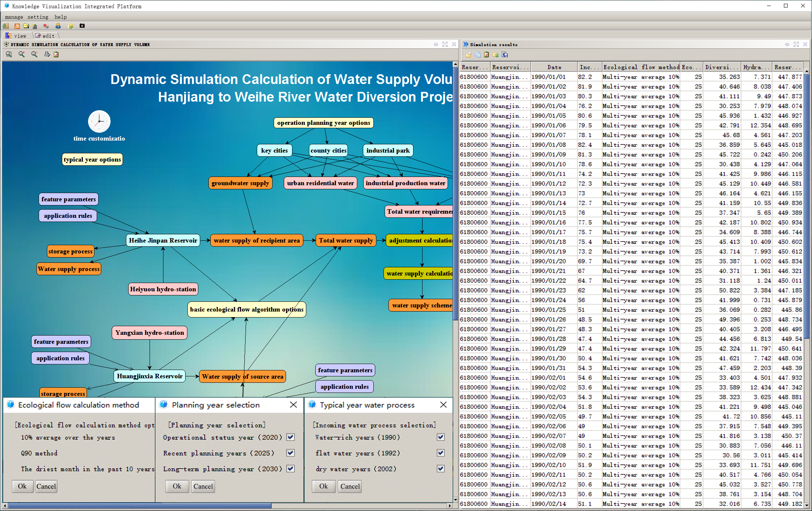Click the red prohibition sign toolbar icon

click(x=46, y=26)
